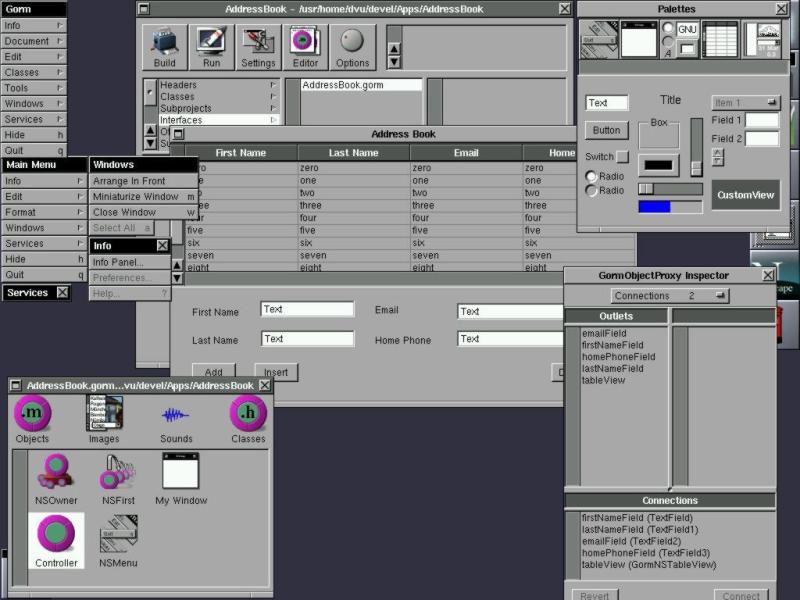Open Info Panel... menu entry

pos(118,262)
